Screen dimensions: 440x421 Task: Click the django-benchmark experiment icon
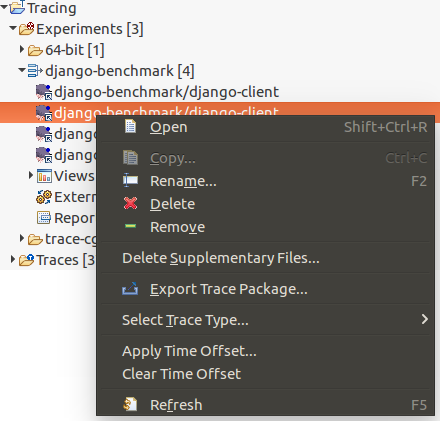(x=35, y=71)
